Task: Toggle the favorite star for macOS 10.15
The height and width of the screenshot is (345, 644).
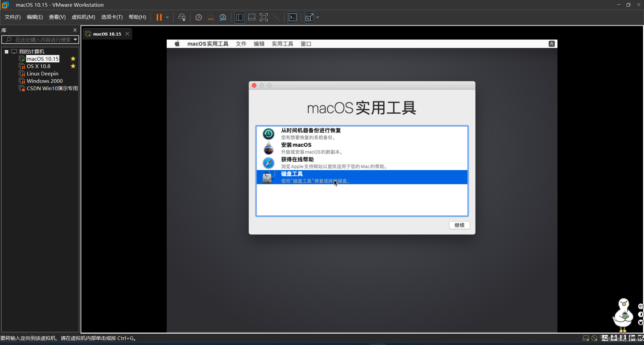Action: click(73, 59)
